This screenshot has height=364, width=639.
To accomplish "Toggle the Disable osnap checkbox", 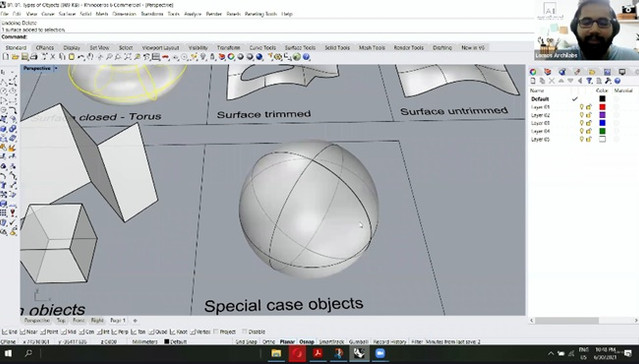I will coord(245,332).
